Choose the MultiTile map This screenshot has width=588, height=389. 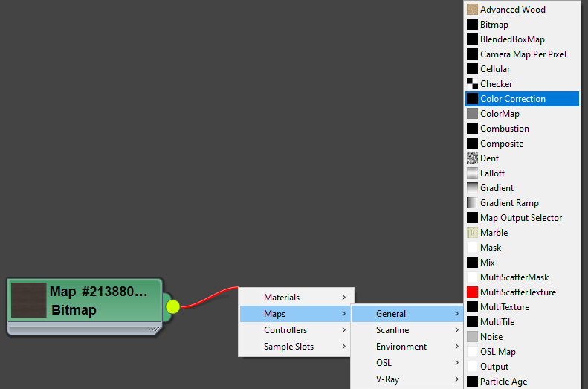(x=522, y=322)
